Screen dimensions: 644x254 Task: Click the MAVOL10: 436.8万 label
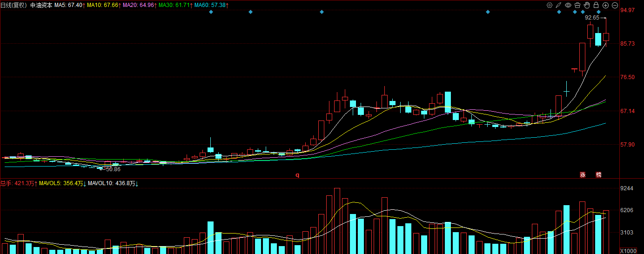click(114, 184)
